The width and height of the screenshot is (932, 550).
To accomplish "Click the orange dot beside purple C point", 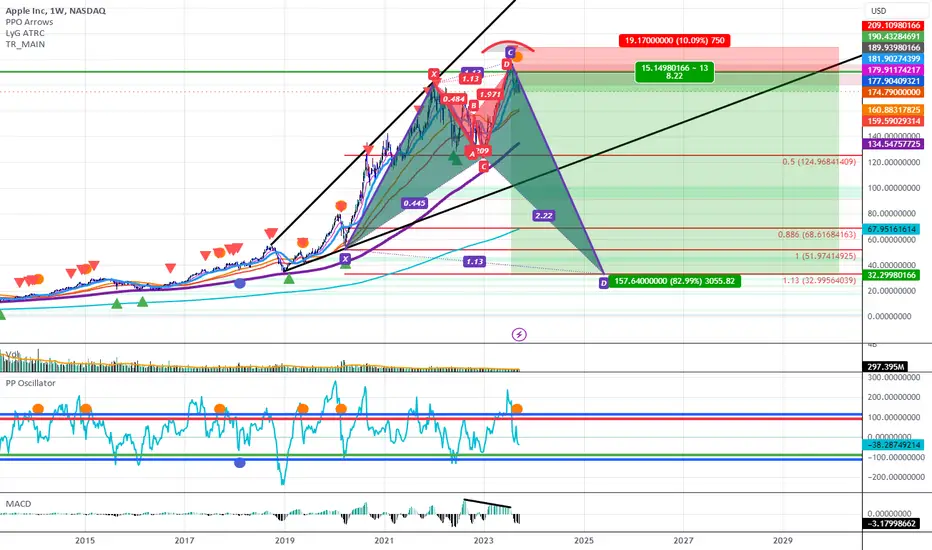I will point(518,57).
